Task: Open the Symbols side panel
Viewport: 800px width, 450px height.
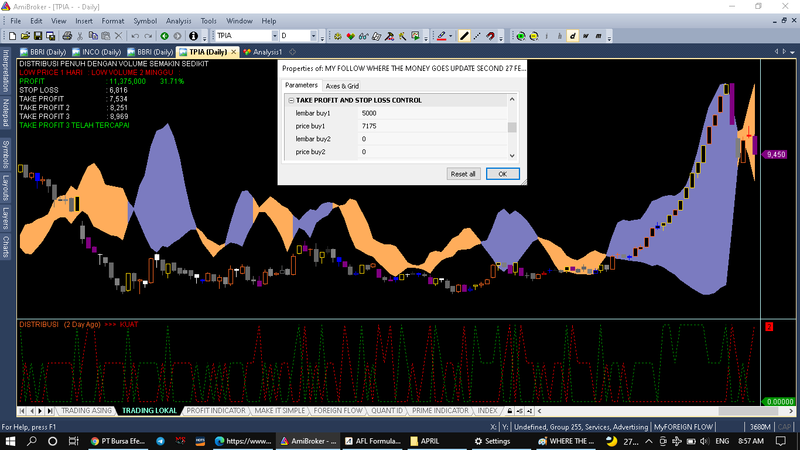Action: click(6, 154)
